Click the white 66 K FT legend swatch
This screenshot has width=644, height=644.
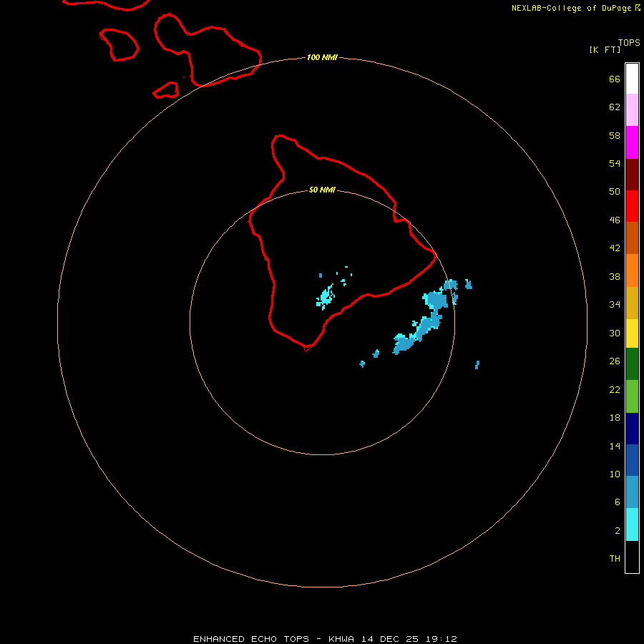632,79
